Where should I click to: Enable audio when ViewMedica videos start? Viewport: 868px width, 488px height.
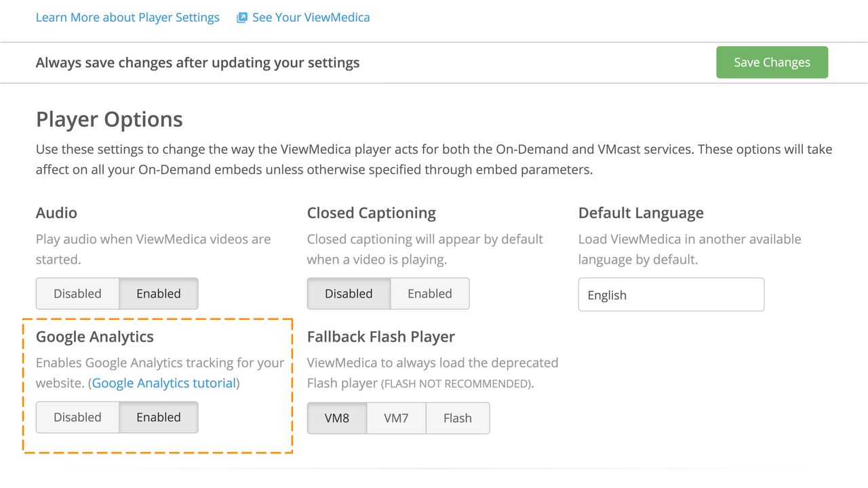pyautogui.click(x=159, y=293)
